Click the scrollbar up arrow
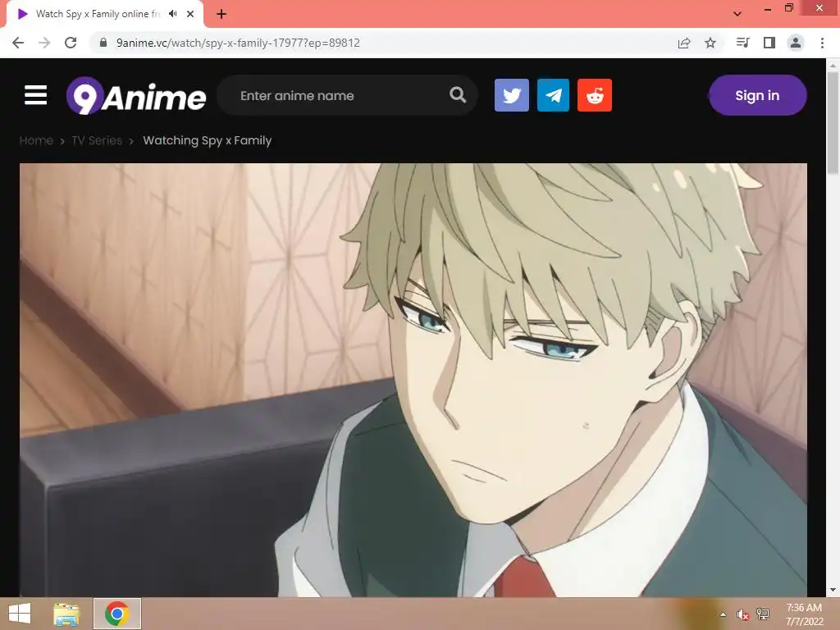The width and height of the screenshot is (840, 630). (x=833, y=65)
